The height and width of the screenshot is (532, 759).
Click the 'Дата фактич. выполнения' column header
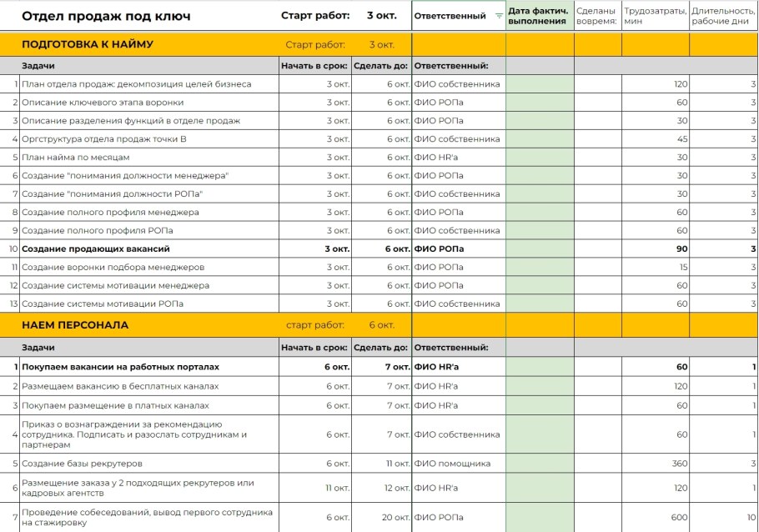click(x=539, y=16)
